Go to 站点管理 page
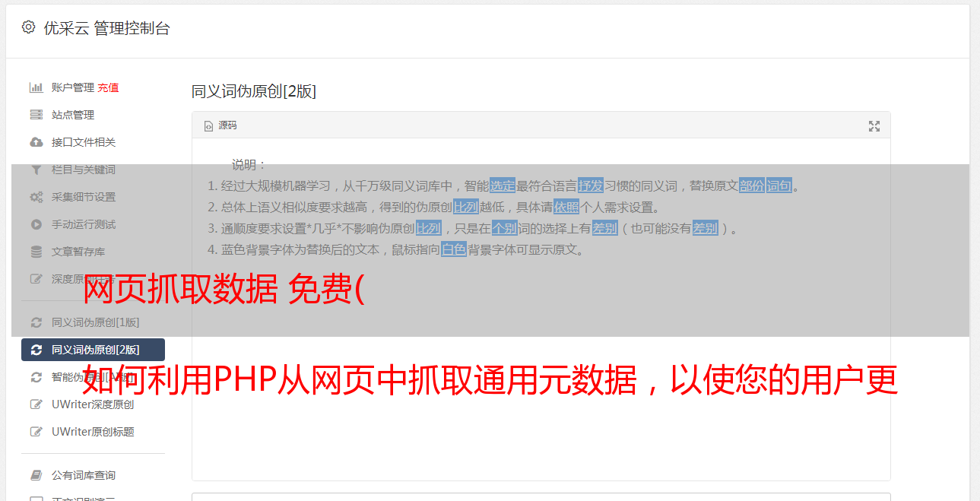This screenshot has width=980, height=501. (73, 115)
